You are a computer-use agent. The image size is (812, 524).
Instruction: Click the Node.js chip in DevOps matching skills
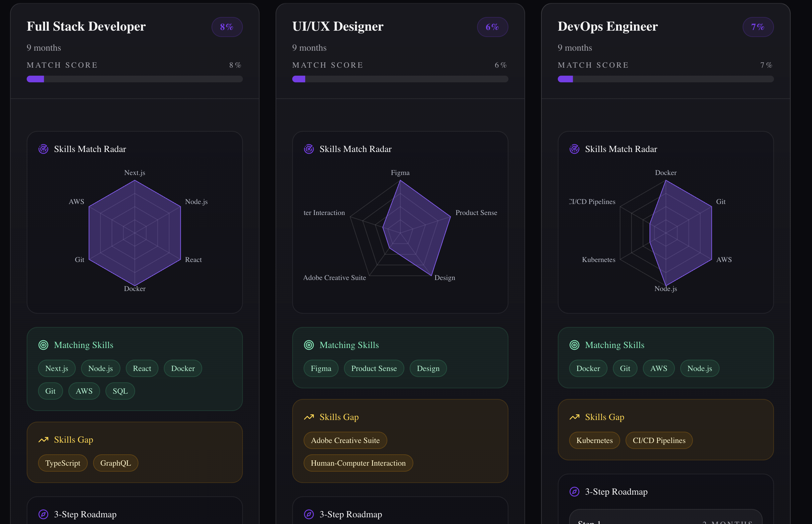[700, 369]
